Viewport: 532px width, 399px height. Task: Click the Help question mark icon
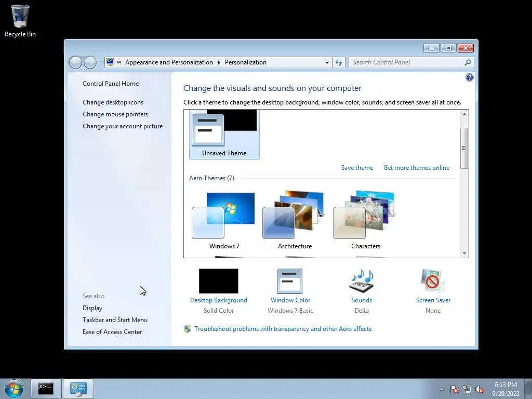469,78
